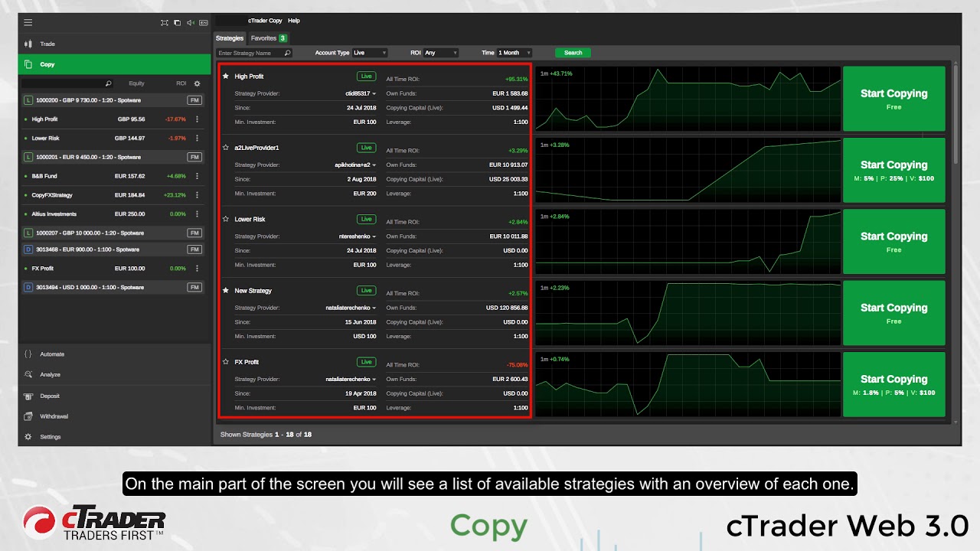Open the Trade section
980x551 pixels.
115,44
